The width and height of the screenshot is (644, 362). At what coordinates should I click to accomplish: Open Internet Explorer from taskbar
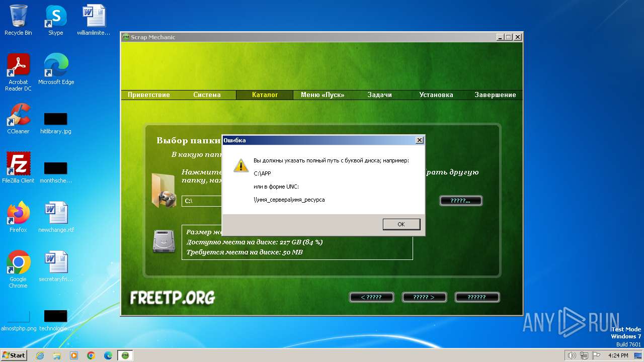coord(40,355)
